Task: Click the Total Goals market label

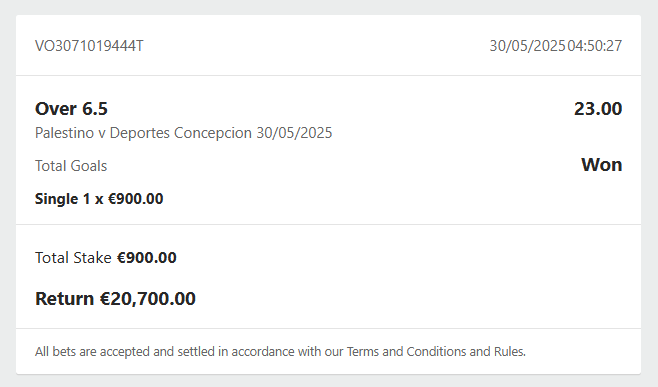Action: click(71, 166)
